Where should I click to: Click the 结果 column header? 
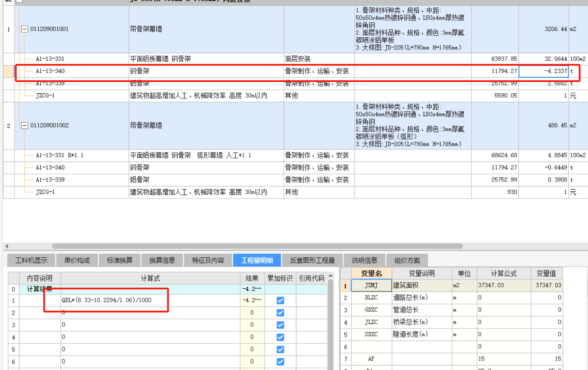[252, 278]
